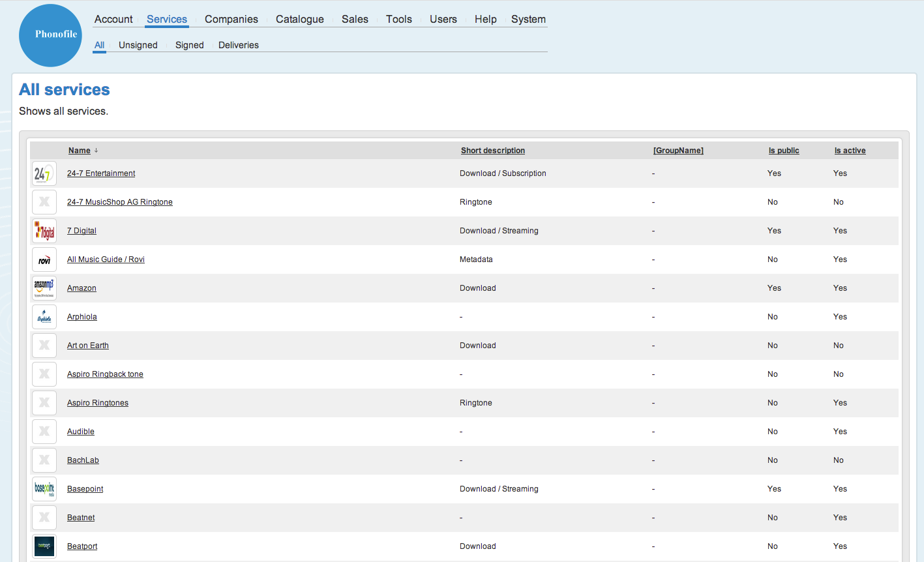This screenshot has height=562, width=924.
Task: Open the System menu
Action: (x=529, y=20)
